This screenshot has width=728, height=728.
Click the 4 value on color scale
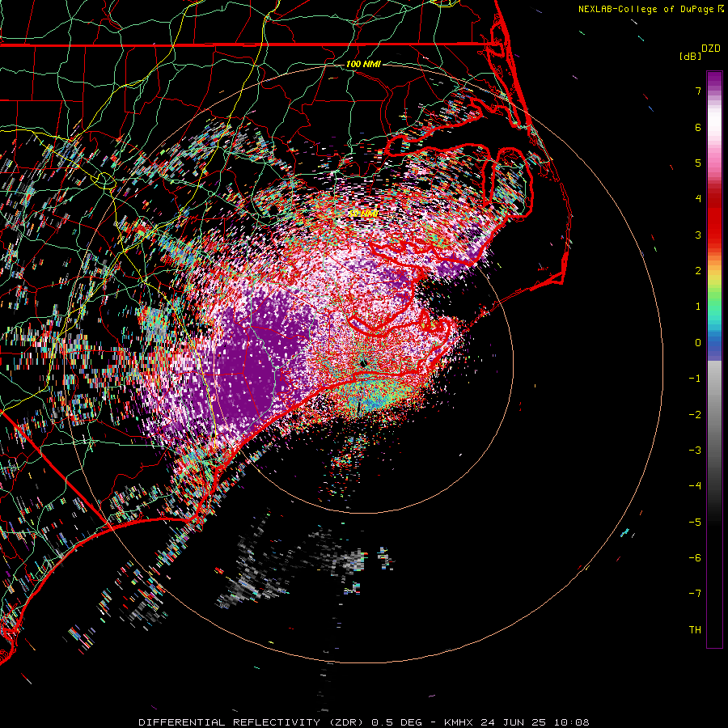pyautogui.click(x=698, y=199)
